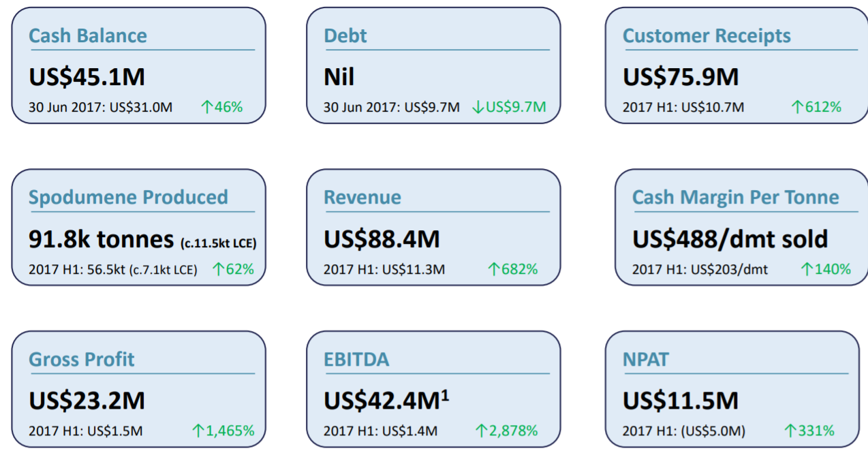
Task: Click the green down arrow next to US$9.7M
Action: (477, 107)
